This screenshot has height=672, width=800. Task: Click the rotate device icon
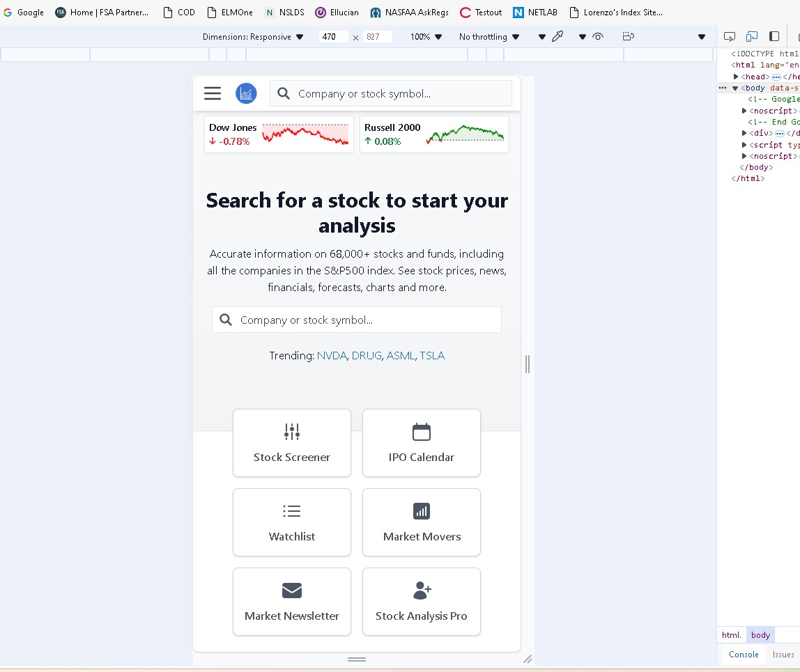click(x=628, y=37)
